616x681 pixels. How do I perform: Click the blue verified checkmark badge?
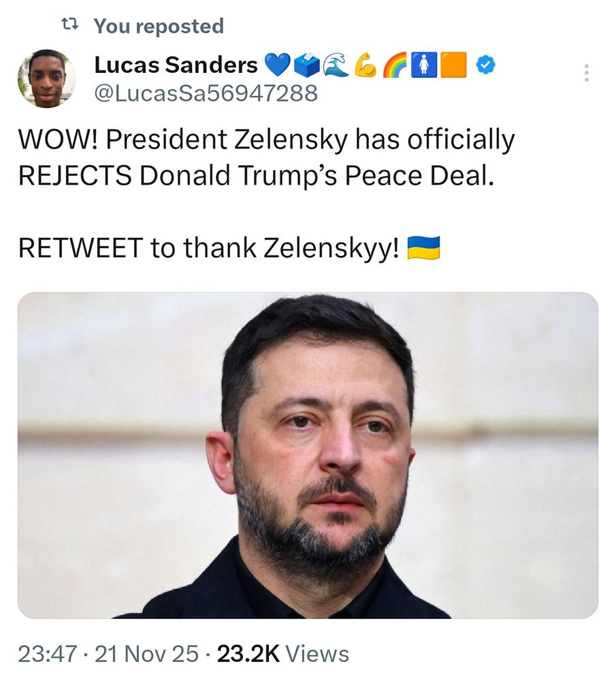click(x=485, y=65)
